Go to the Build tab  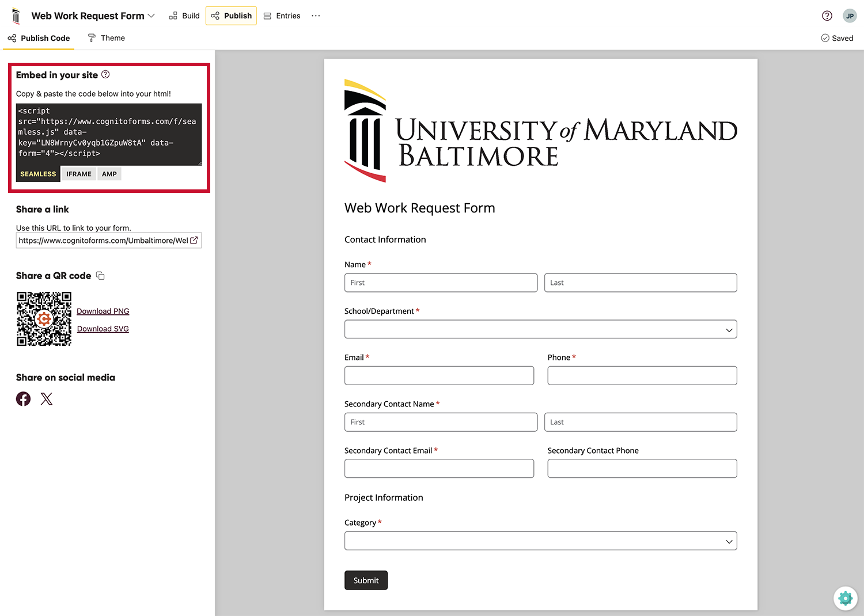click(x=184, y=16)
